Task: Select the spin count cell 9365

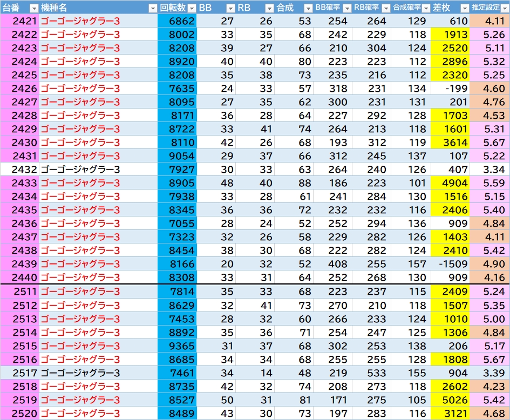Action: (177, 346)
